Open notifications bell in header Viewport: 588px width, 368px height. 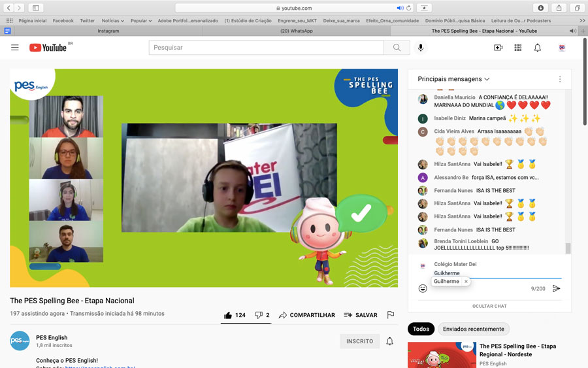[538, 48]
